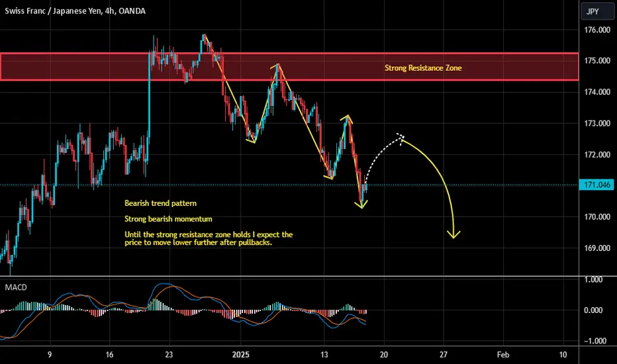Click the MACD 1.000 scale label
Screen dimensions: 617x364
coord(594,279)
